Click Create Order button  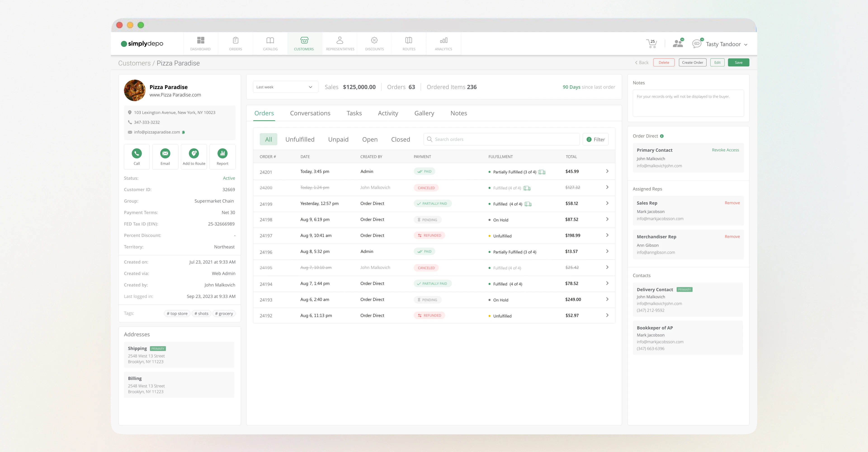click(692, 62)
